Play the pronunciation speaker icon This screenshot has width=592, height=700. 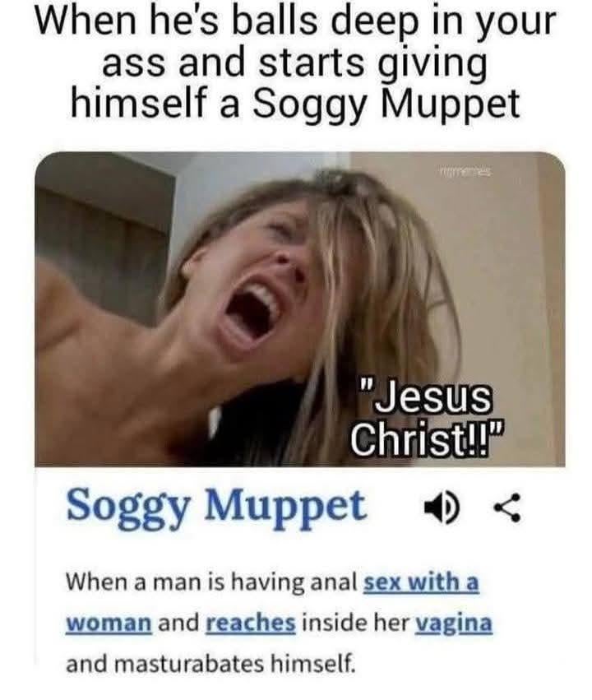click(441, 508)
